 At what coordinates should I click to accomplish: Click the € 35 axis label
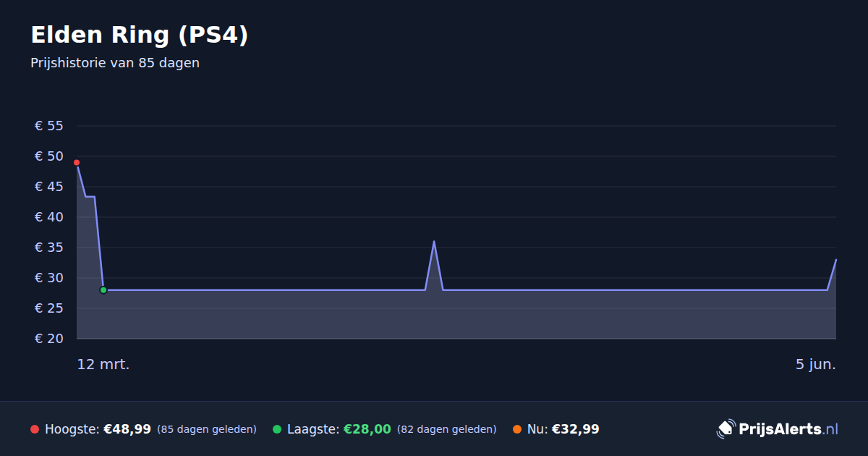[x=49, y=248]
